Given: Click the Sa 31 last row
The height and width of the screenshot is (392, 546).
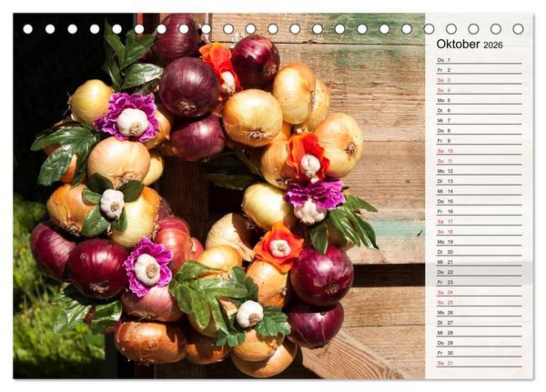Looking at the screenshot, I should [480, 363].
